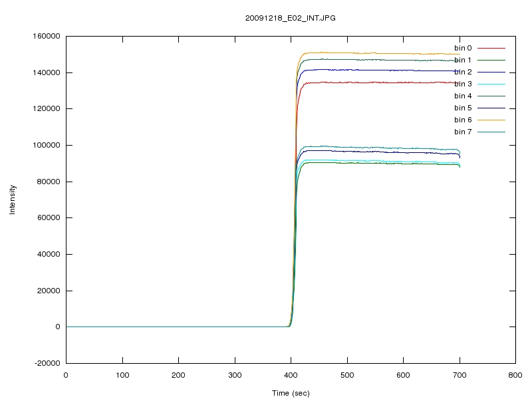This screenshot has width=532, height=399.
Task: Click the 140000 y-axis tick label
Action: (47, 72)
